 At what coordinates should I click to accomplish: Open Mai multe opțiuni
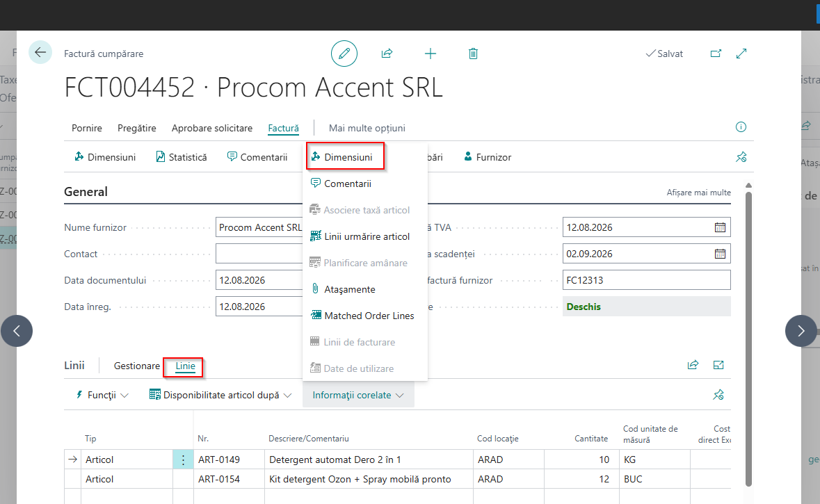pyautogui.click(x=367, y=128)
